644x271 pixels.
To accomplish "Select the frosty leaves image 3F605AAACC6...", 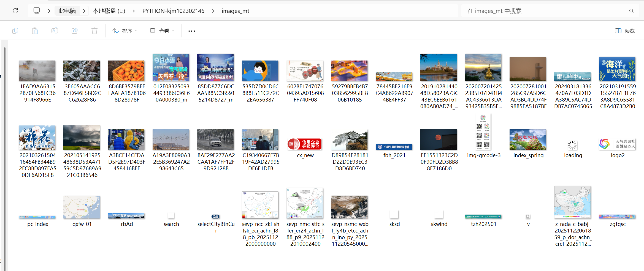I will [82, 71].
